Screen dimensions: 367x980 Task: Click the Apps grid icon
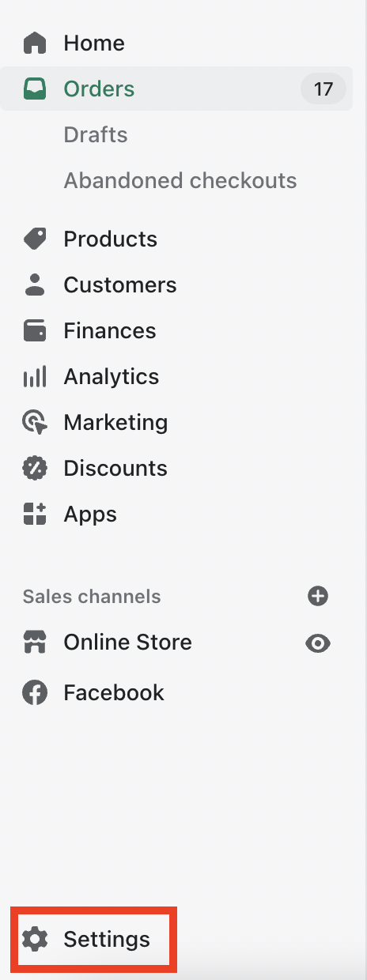(x=35, y=514)
